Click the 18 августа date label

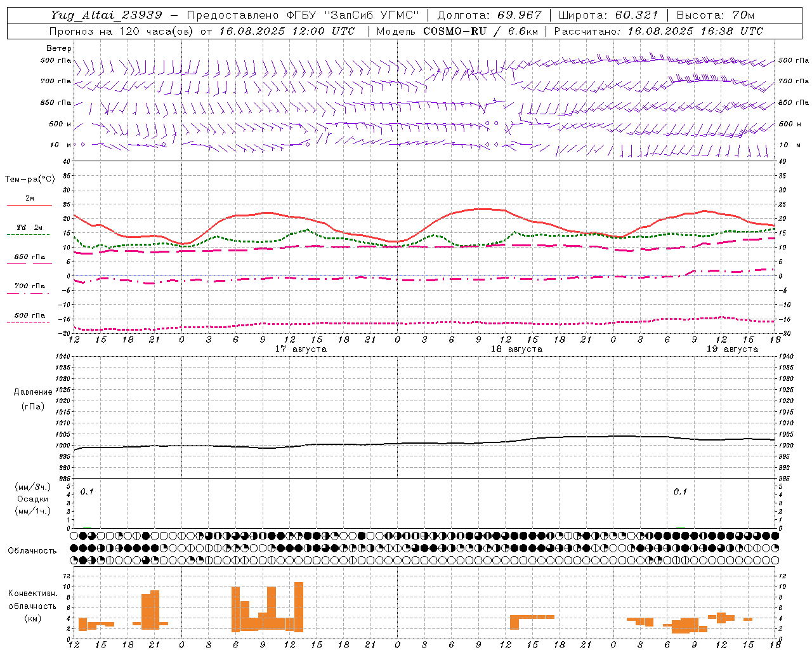tap(516, 349)
